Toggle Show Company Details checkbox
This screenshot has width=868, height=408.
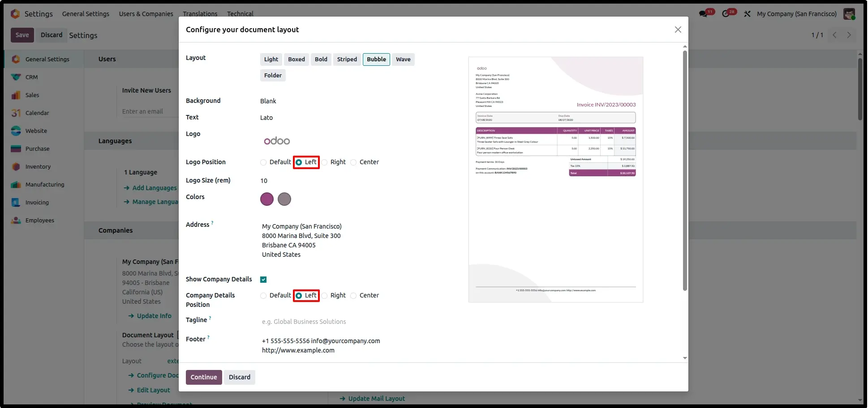click(x=263, y=280)
